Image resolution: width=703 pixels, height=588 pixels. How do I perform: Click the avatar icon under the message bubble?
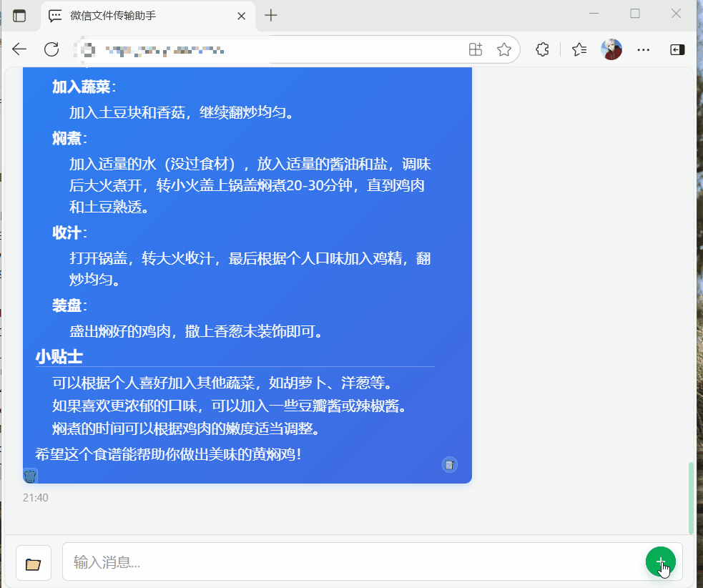(30, 476)
